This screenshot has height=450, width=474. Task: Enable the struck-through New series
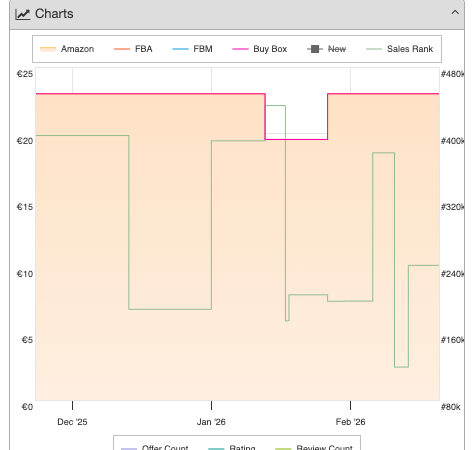click(x=327, y=49)
